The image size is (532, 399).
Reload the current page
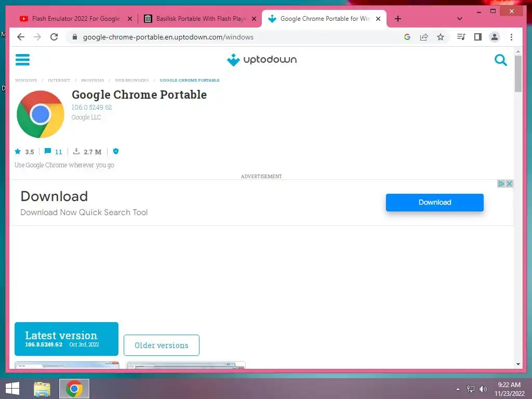pos(54,37)
